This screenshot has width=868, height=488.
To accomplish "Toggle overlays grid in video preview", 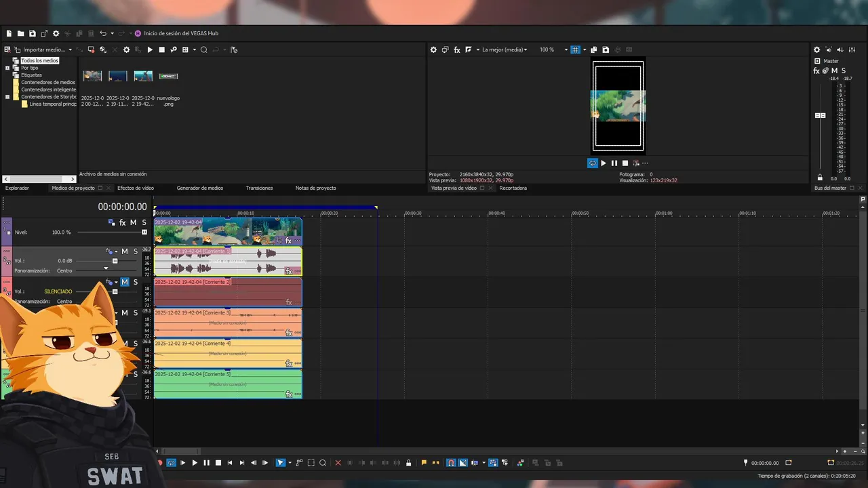I will coord(575,49).
